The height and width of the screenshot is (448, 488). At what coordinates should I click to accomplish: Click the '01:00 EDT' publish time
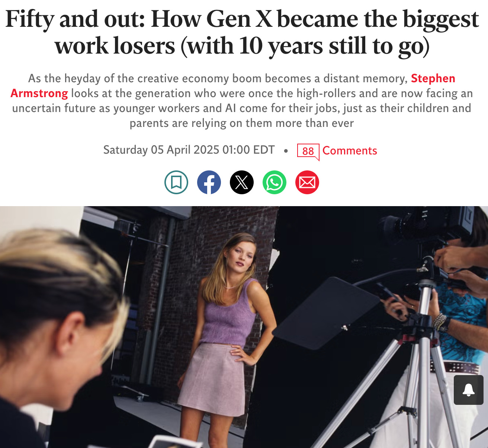click(248, 150)
